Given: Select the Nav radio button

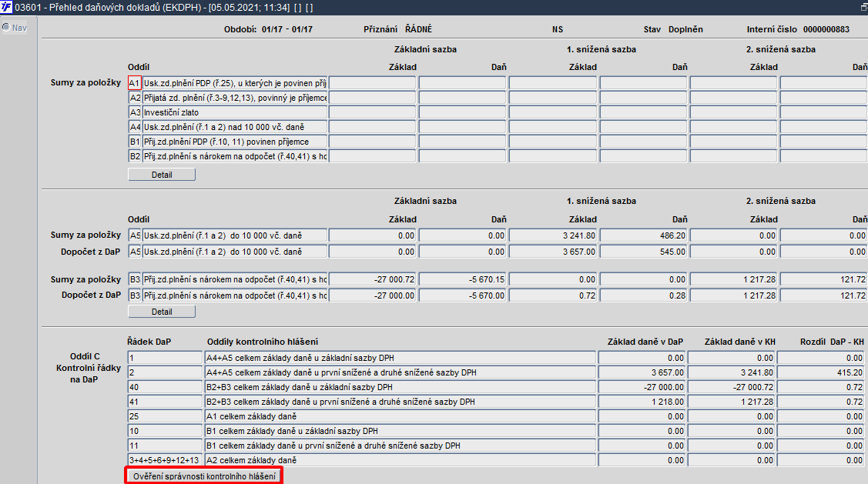Looking at the screenshot, I should 6,27.
